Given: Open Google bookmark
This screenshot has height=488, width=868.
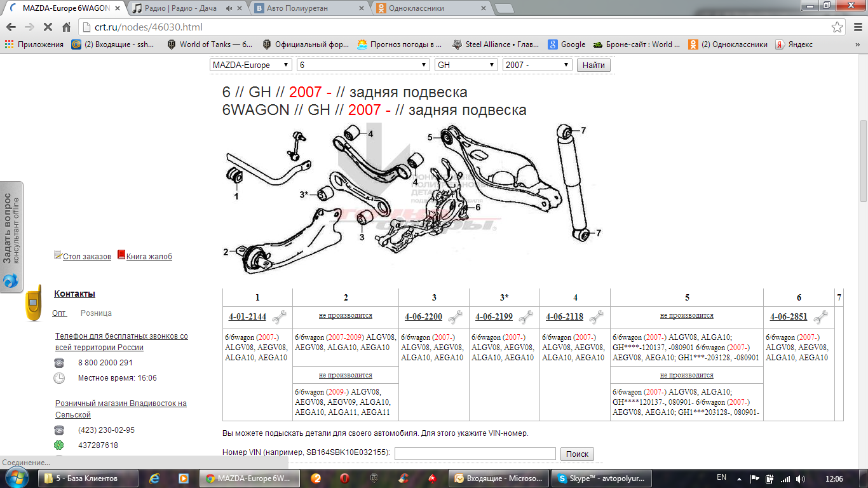Looking at the screenshot, I should [x=567, y=44].
